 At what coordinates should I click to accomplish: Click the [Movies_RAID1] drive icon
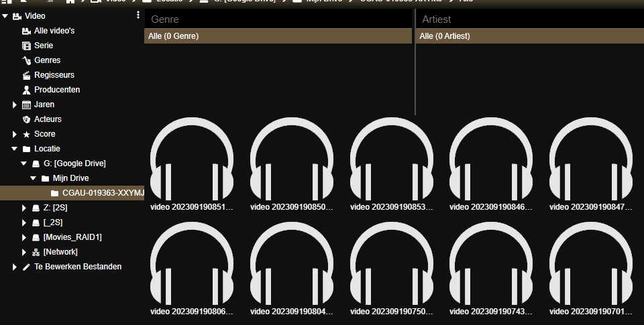pos(36,238)
